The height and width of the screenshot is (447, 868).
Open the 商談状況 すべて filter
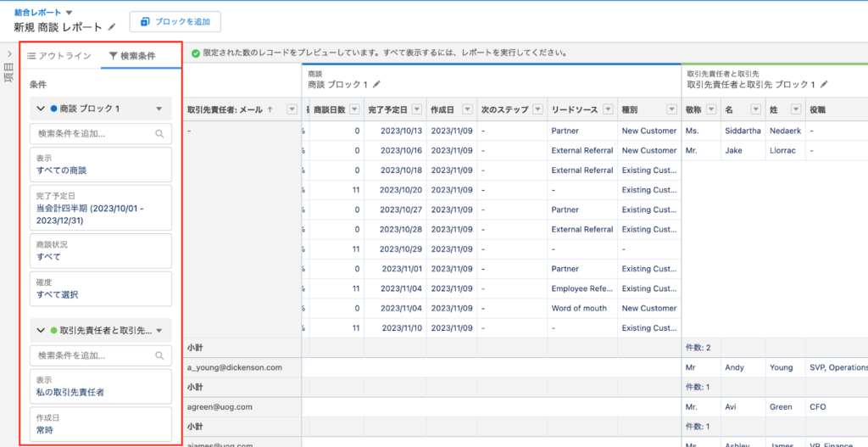(x=100, y=251)
